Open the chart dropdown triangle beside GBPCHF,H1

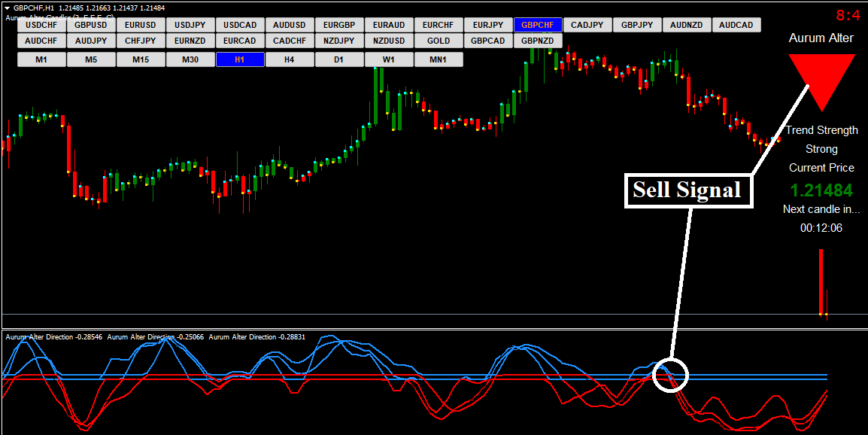tap(8, 8)
